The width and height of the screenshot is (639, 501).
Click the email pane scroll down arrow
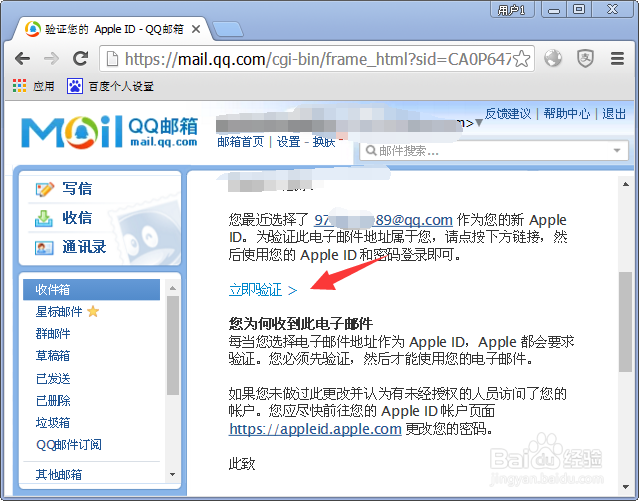[626, 487]
